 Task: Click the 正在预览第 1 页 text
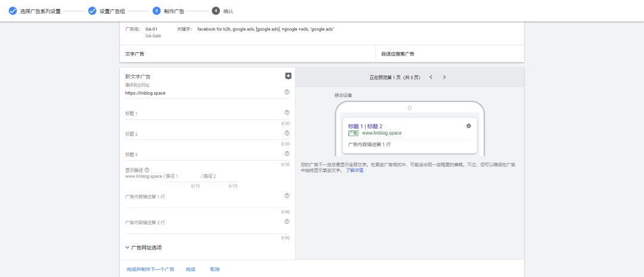[395, 77]
